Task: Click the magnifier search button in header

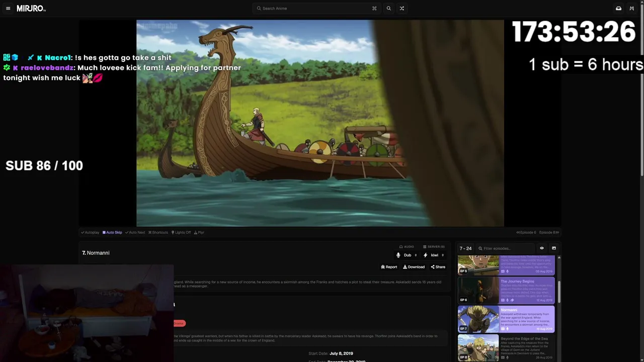Action: [388, 9]
